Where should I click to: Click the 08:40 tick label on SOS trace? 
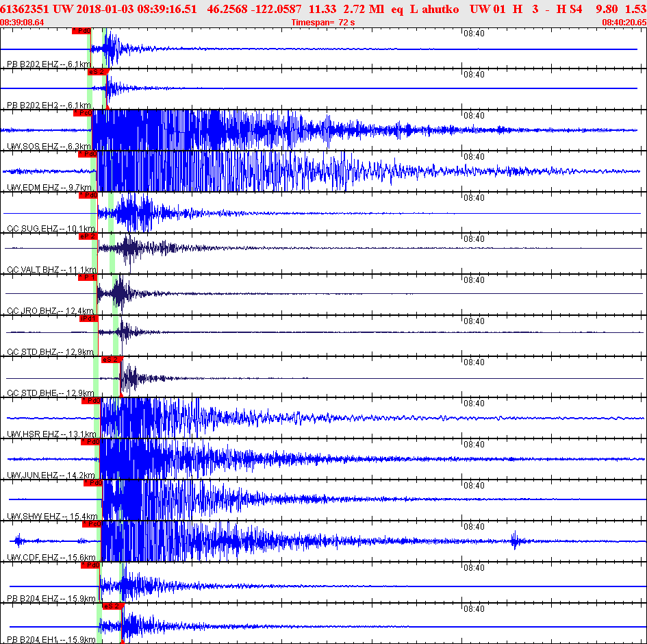(474, 116)
